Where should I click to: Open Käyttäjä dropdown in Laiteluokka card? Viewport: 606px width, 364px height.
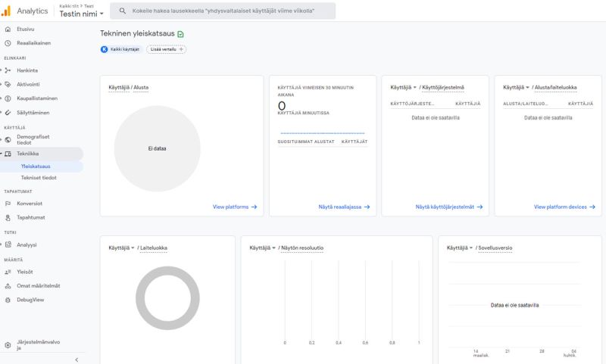133,247
